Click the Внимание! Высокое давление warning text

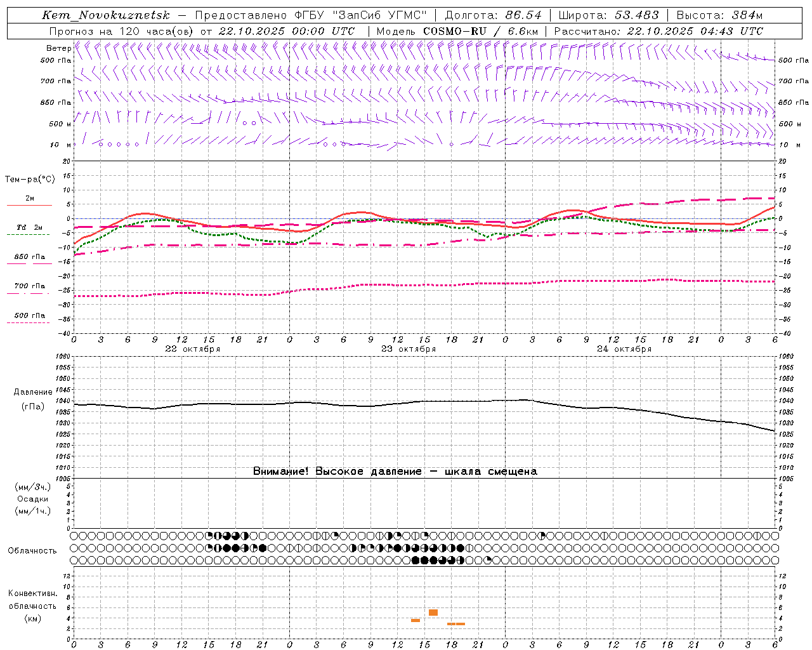pos(395,471)
